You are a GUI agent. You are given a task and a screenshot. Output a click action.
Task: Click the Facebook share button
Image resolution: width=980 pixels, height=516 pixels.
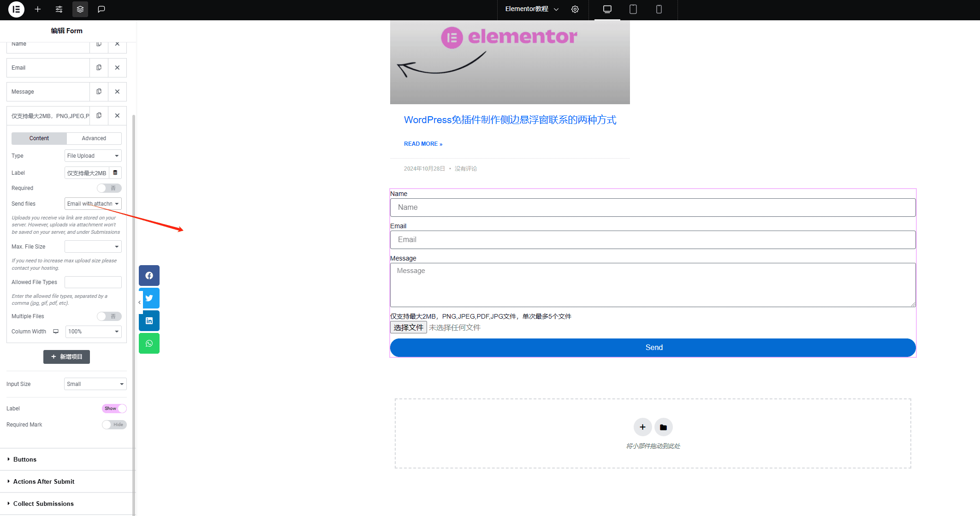tap(149, 275)
